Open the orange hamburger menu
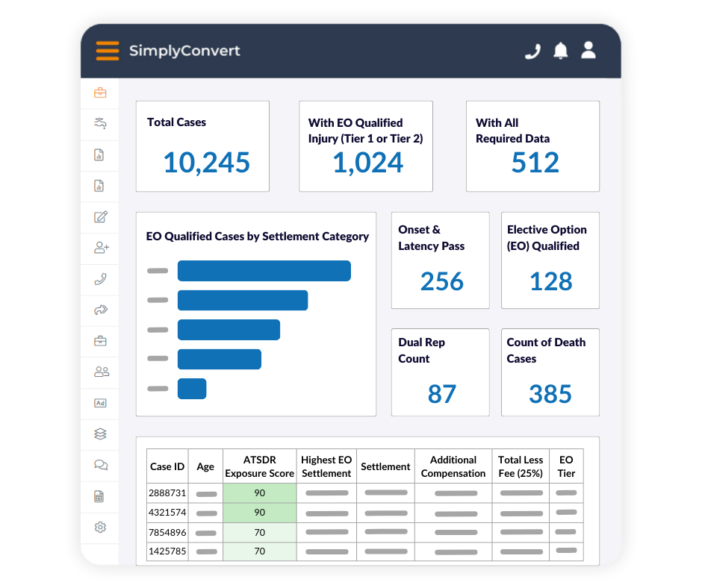Image resolution: width=702 pixels, height=588 pixels. click(x=108, y=51)
